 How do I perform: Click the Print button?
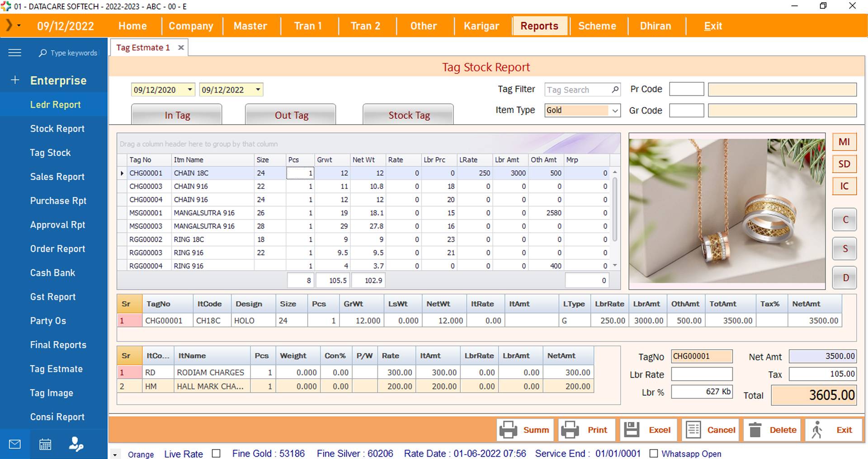click(x=587, y=430)
